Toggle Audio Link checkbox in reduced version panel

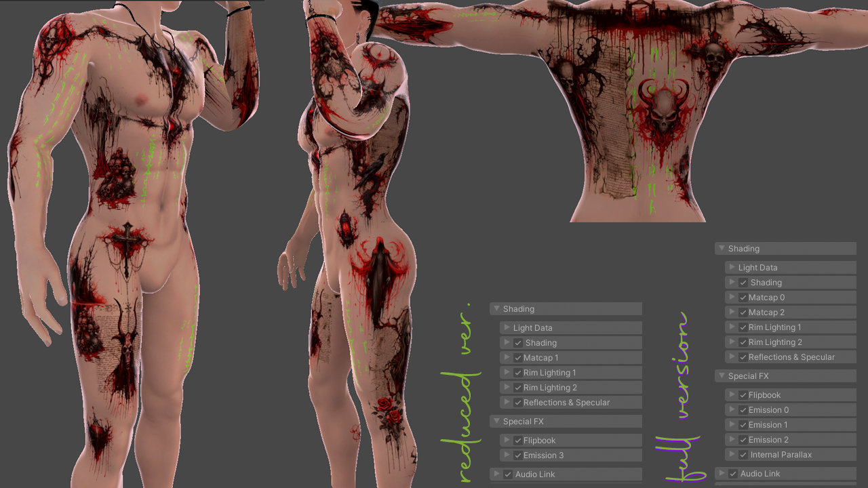[508, 474]
